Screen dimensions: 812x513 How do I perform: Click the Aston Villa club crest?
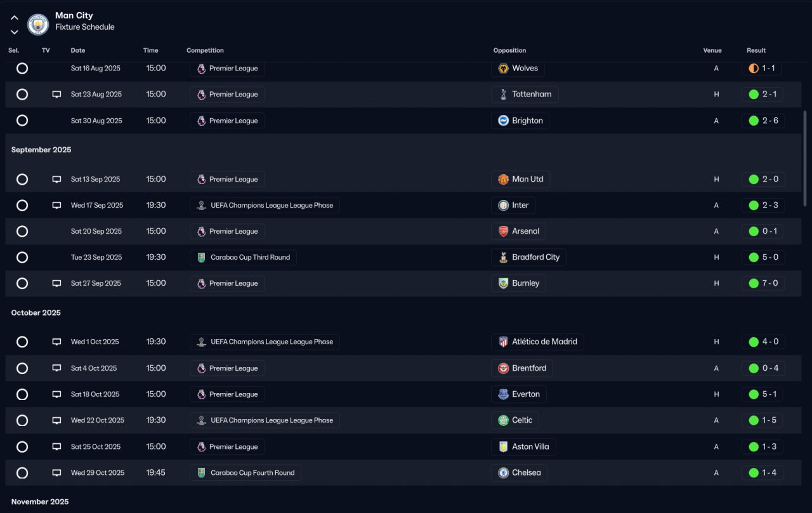503,446
